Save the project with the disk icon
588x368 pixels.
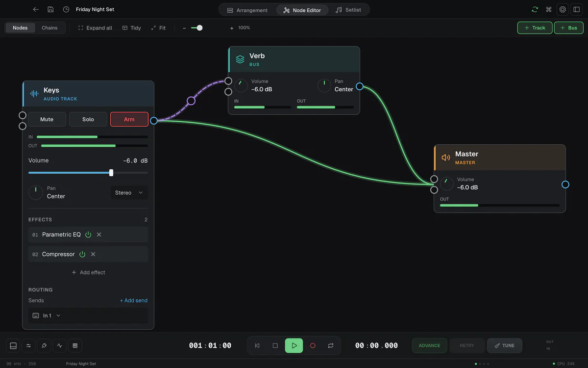tap(51, 9)
